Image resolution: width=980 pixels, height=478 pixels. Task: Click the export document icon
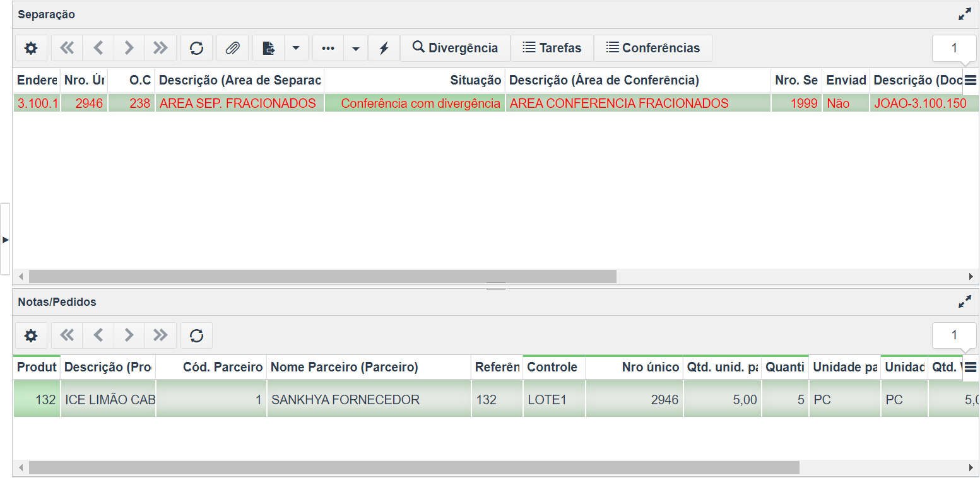click(269, 48)
